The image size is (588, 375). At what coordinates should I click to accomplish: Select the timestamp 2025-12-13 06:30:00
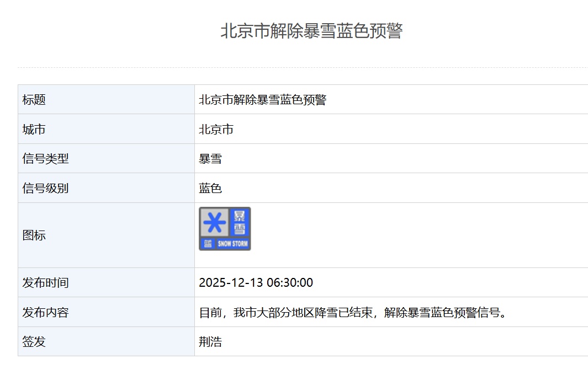256,282
